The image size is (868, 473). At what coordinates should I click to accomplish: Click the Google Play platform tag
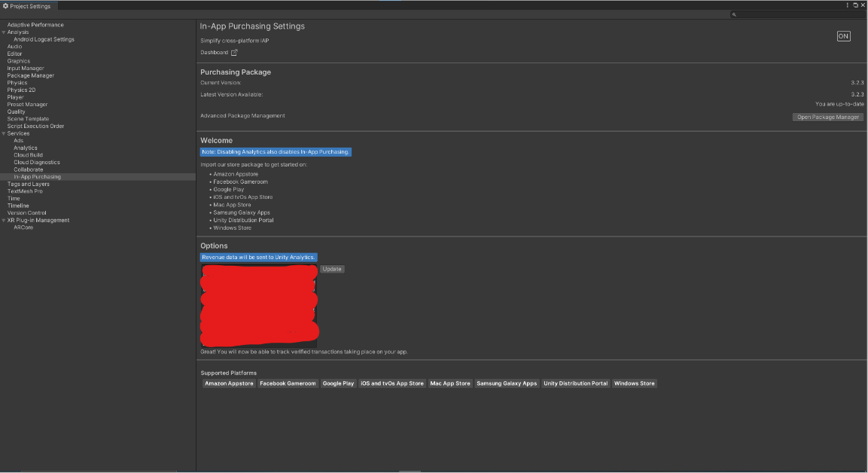click(x=338, y=383)
